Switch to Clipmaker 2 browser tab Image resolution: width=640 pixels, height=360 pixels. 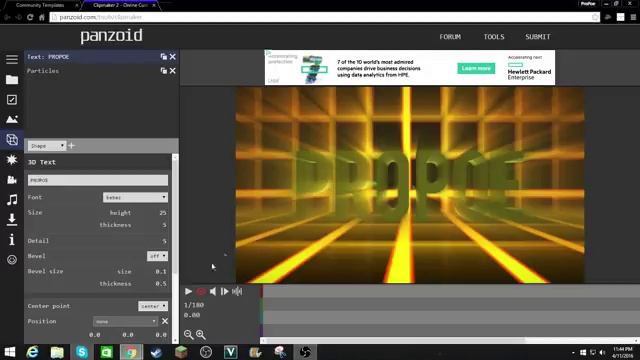[x=120, y=5]
